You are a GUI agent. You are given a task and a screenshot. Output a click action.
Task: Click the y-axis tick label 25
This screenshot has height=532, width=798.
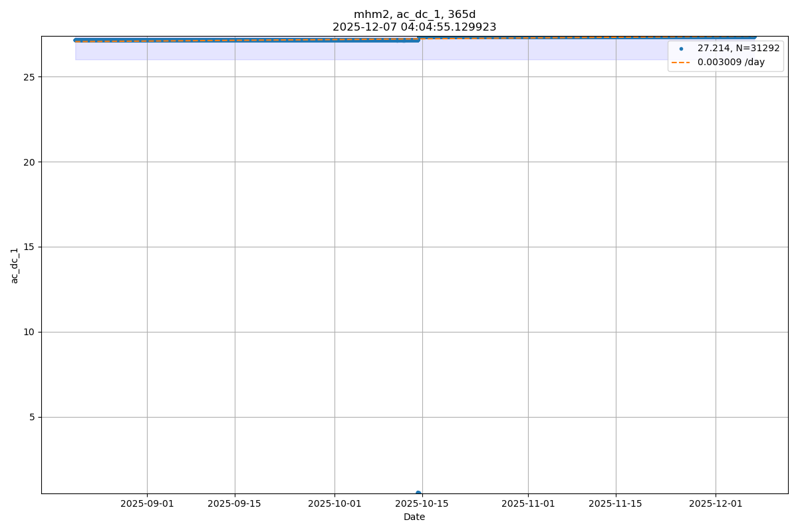(29, 76)
